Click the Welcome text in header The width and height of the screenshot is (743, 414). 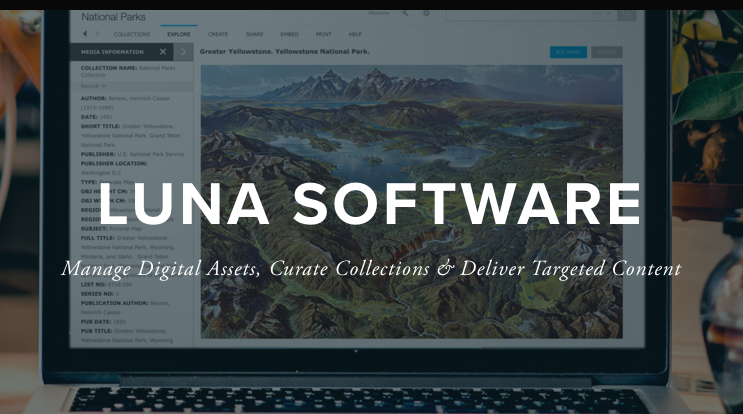click(x=379, y=13)
